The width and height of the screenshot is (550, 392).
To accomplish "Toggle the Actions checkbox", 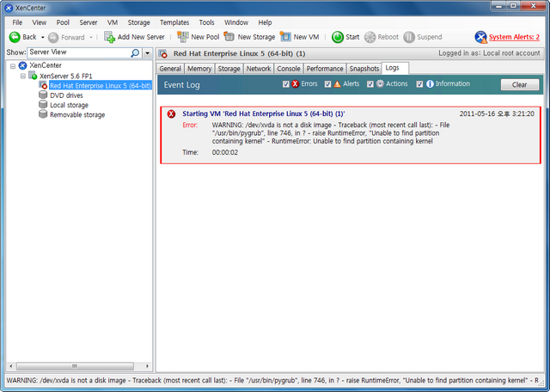I will [370, 84].
